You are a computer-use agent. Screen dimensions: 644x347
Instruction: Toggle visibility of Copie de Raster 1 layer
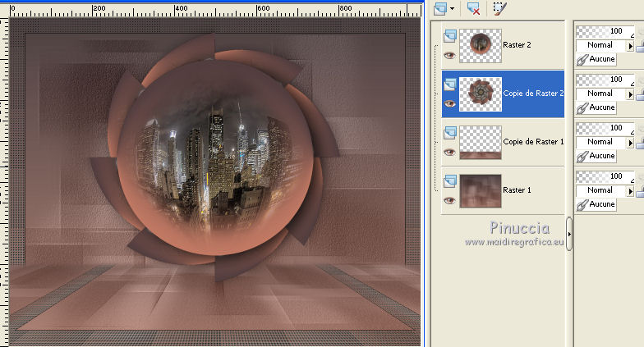coord(450,153)
